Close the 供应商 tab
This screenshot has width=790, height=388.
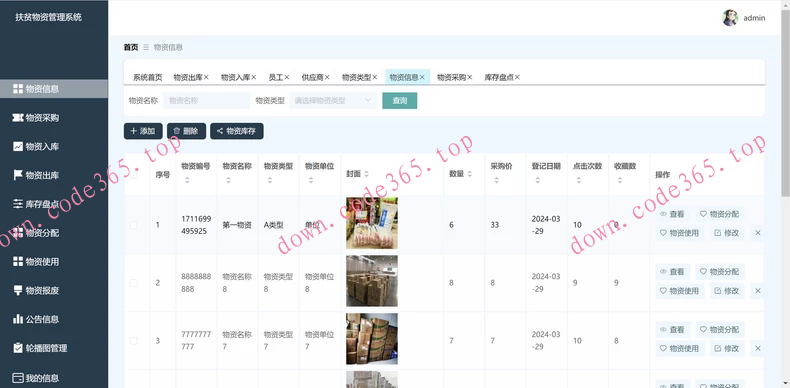click(x=327, y=77)
